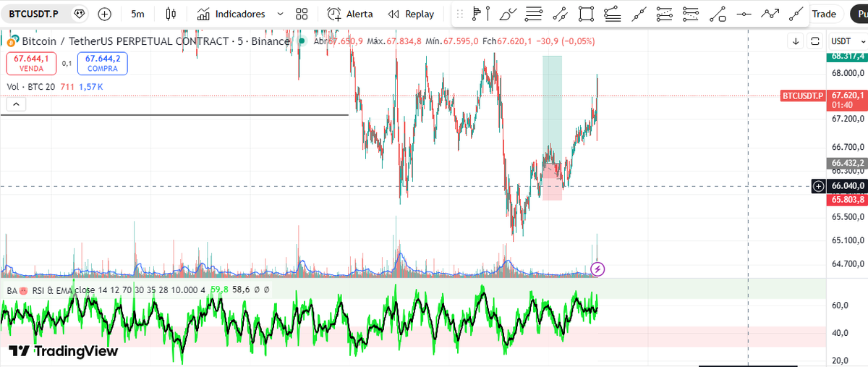Select the Parallel Channel tool
The image size is (868, 367).
560,14
